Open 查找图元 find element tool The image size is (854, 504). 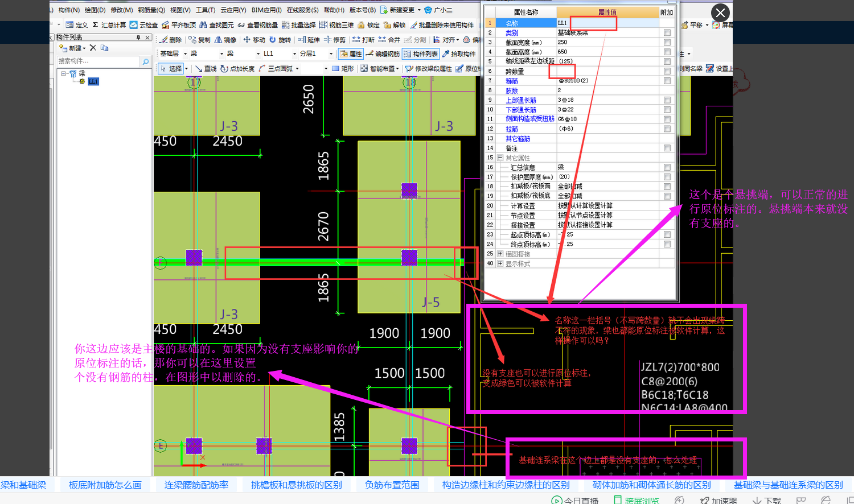(x=216, y=25)
